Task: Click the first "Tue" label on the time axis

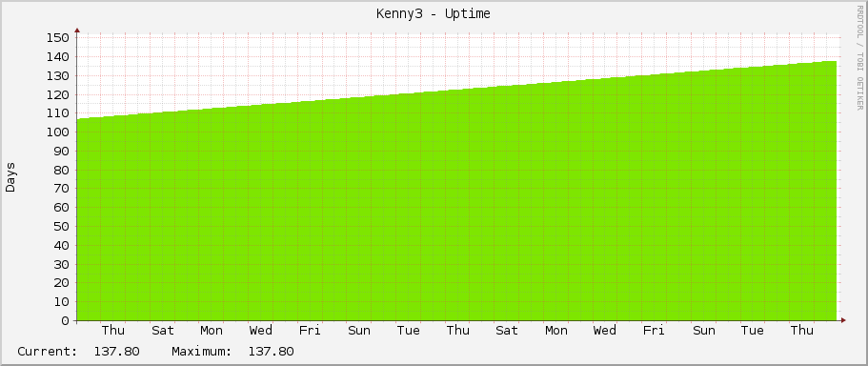Action: 409,331
